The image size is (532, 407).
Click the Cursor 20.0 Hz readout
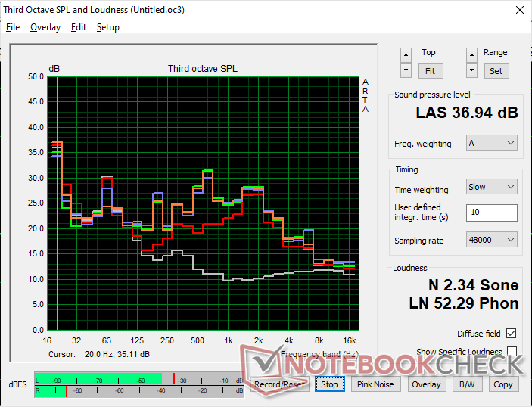99,355
